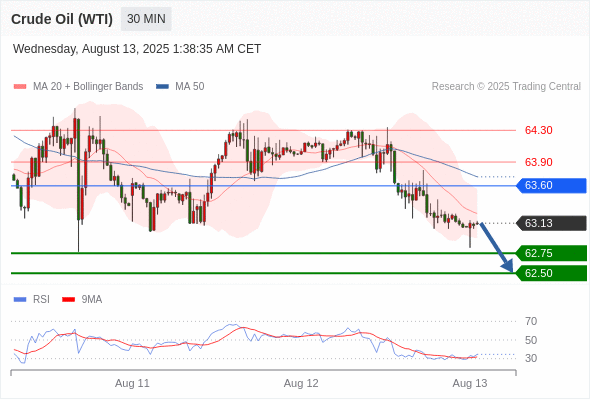Click the 64.30 resistance price label
Viewport: 590px width, 400px height.
[x=538, y=130]
